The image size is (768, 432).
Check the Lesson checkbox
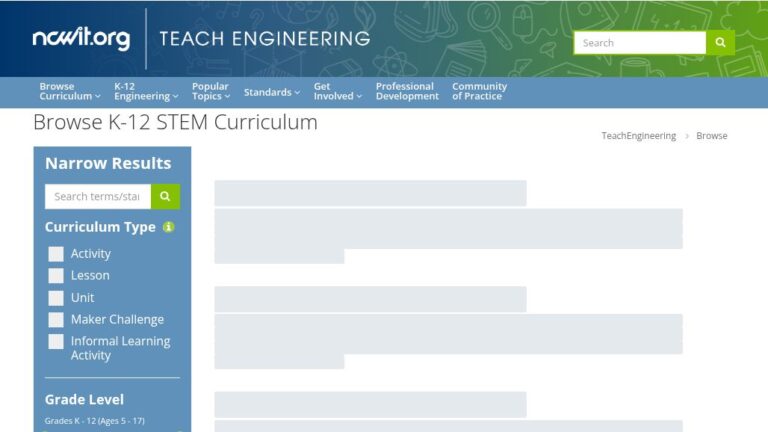(x=56, y=276)
